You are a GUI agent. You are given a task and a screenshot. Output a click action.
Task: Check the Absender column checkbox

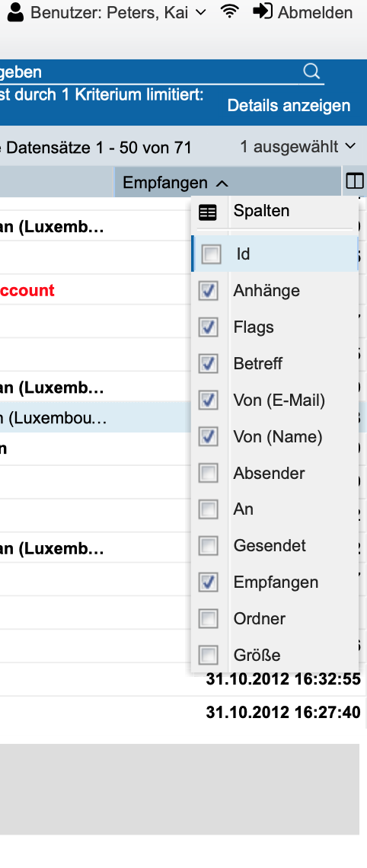[208, 474]
